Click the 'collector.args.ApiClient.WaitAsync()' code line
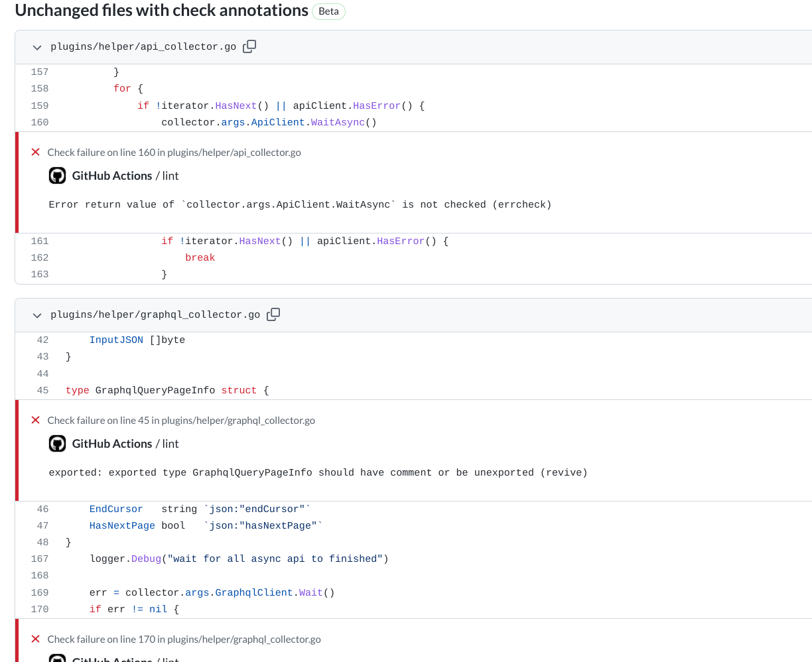Image resolution: width=812 pixels, height=662 pixels. tap(269, 122)
